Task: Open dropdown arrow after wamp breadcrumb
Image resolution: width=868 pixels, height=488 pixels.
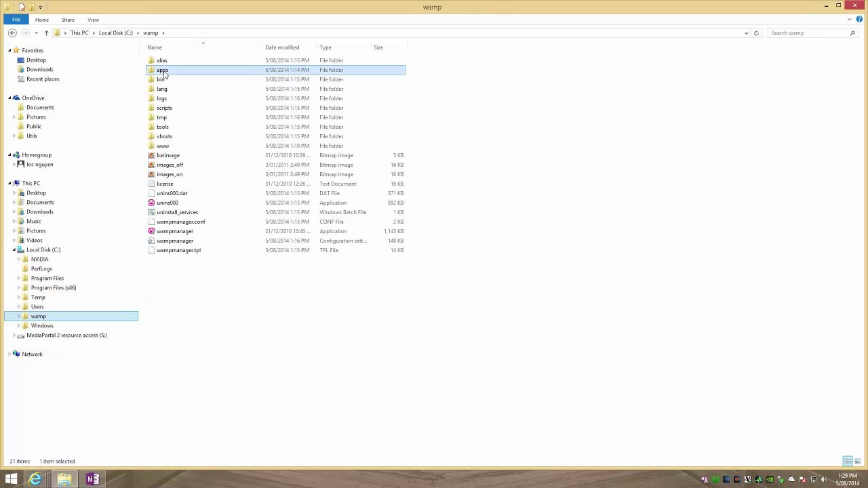Action: tap(163, 33)
